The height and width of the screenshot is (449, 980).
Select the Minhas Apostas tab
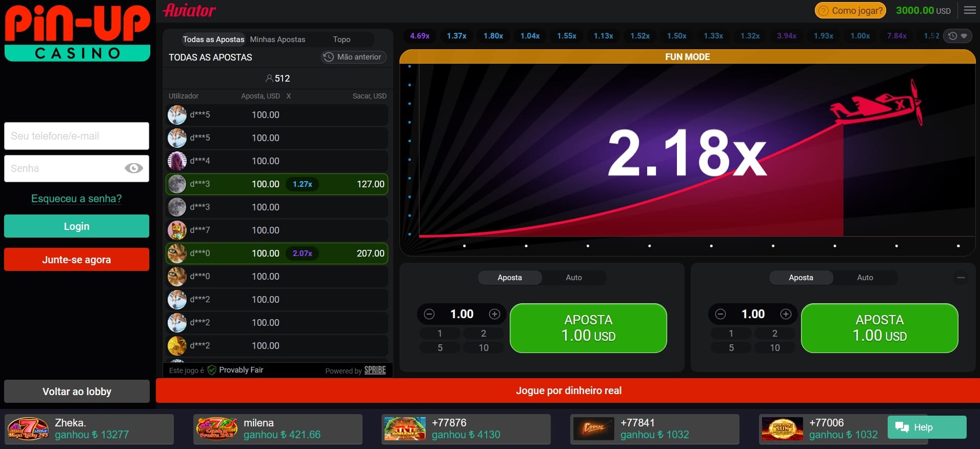277,40
